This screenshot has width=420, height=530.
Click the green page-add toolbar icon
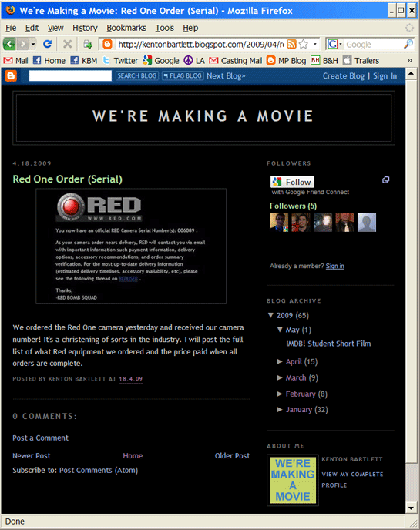point(88,44)
